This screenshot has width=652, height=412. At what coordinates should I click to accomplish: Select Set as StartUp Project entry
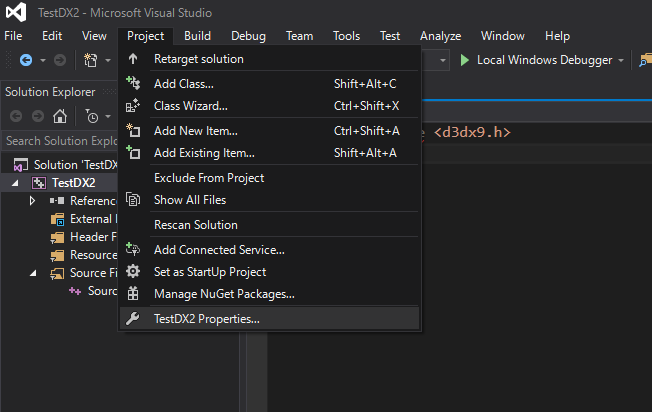tap(269, 271)
